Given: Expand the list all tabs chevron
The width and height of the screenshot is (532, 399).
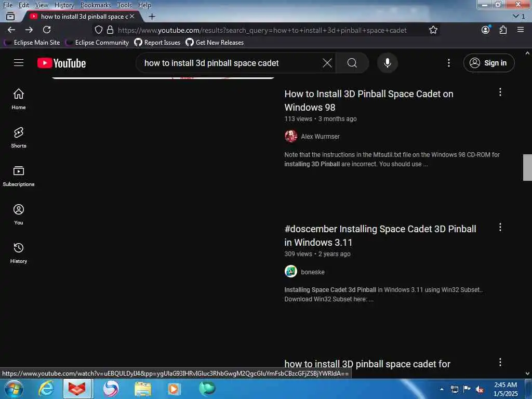Looking at the screenshot, I should pos(518,16).
